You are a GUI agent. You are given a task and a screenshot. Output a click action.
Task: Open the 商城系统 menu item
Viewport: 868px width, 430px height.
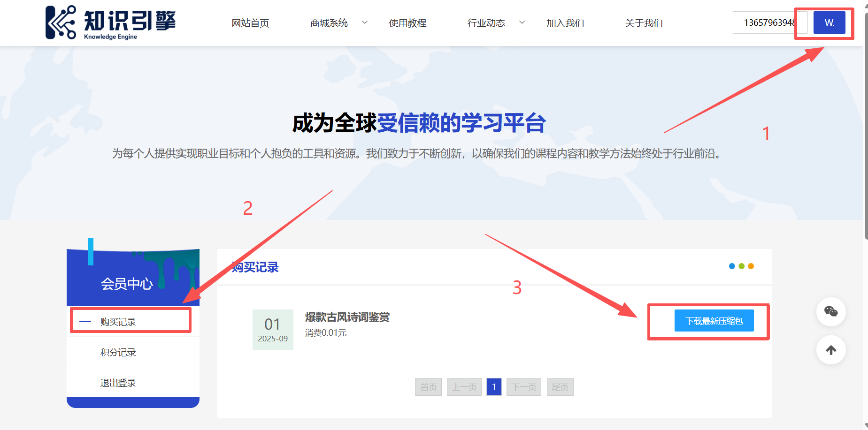[329, 23]
